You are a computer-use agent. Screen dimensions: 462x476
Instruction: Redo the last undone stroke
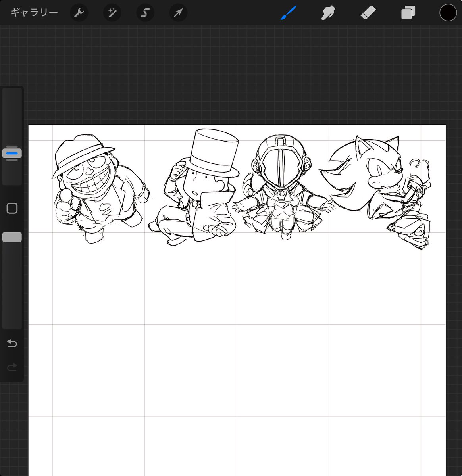pyautogui.click(x=12, y=367)
